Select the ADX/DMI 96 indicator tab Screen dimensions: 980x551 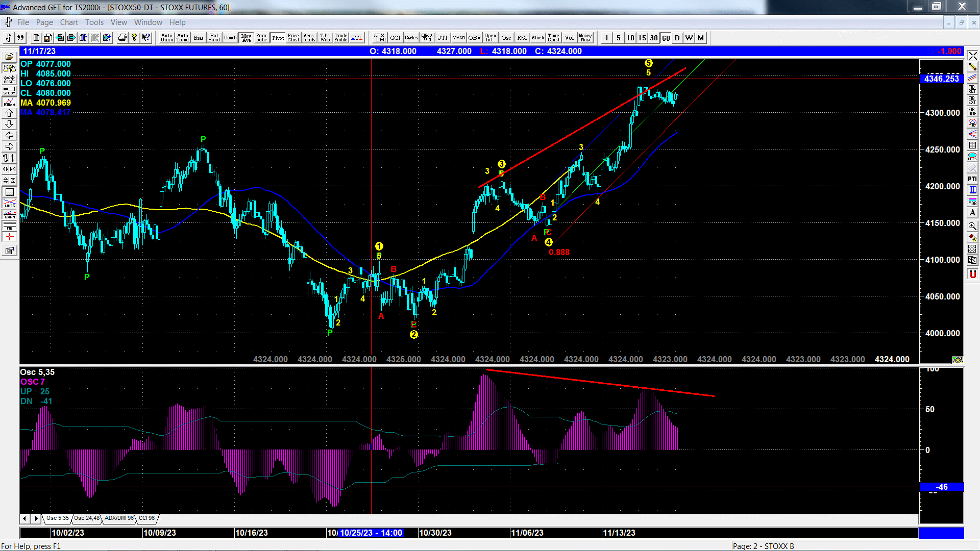coord(119,518)
